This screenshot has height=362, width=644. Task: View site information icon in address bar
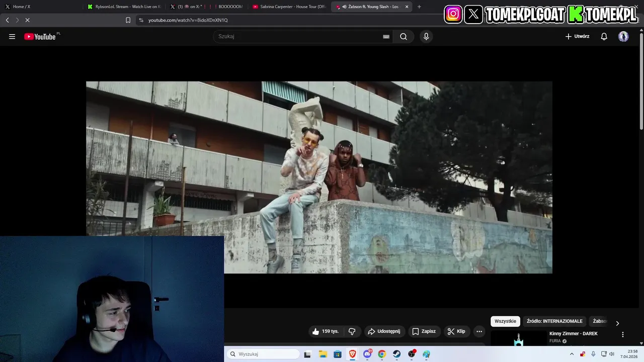[x=141, y=20]
